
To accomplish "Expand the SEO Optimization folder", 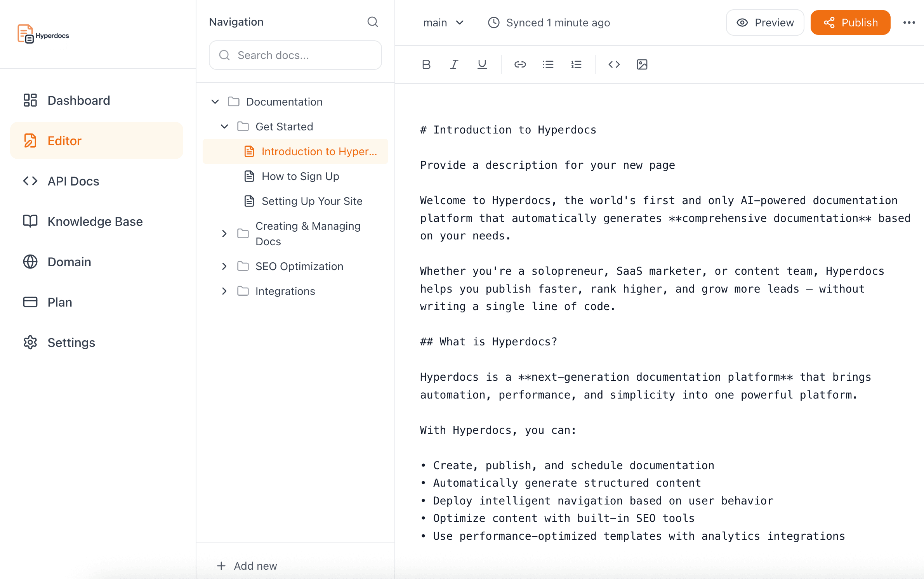I will [224, 266].
